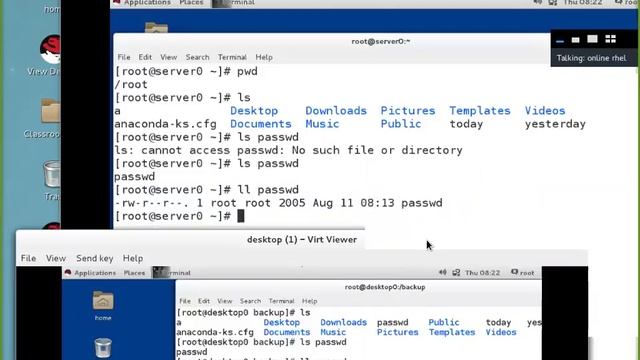Click red hat logo beside desktop0 Applications

coord(68,272)
